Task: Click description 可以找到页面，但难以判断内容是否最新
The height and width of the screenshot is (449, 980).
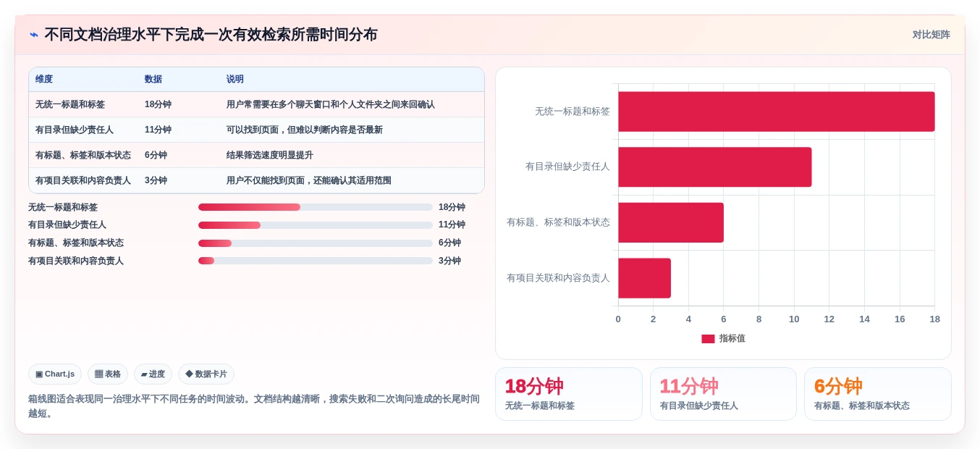Action: click(305, 130)
